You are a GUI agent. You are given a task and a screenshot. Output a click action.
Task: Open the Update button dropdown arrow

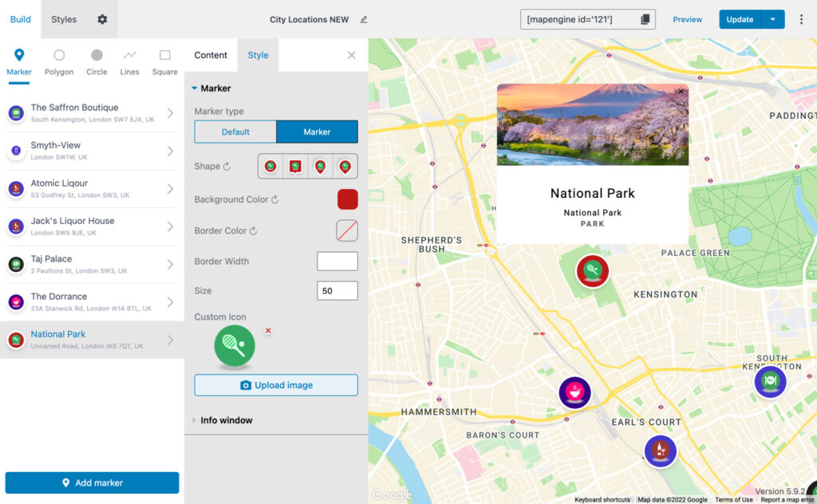point(772,18)
